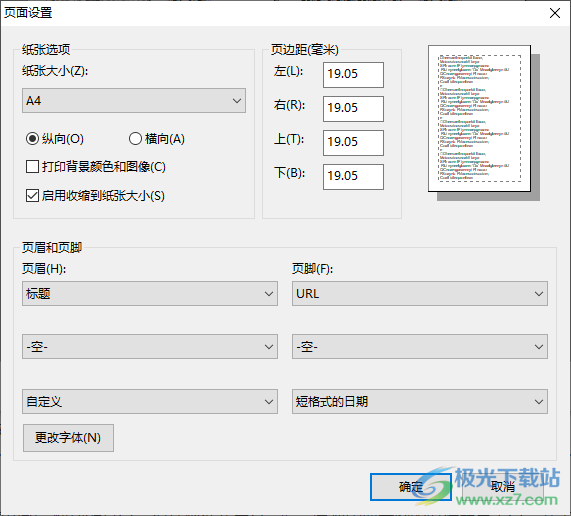This screenshot has width=571, height=516.
Task: Click the right margin 右(R) field
Action: [353, 109]
